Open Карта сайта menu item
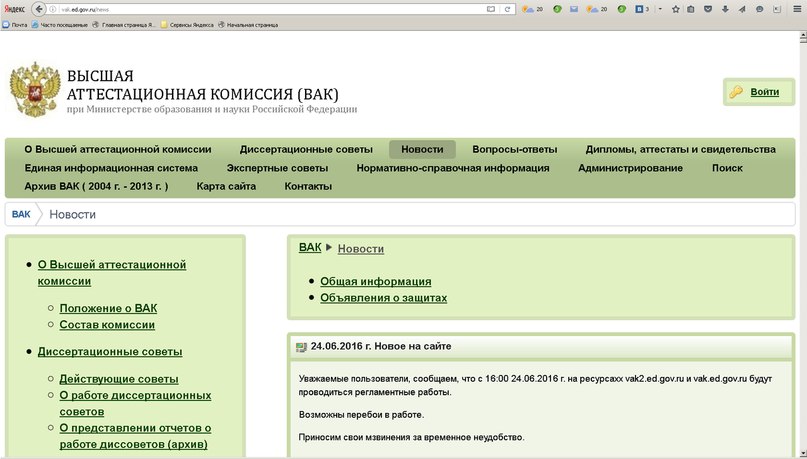 (226, 187)
